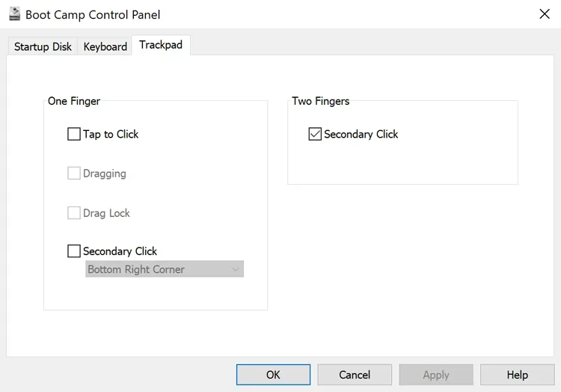Toggle the Drag Lock checkbox

pos(74,213)
